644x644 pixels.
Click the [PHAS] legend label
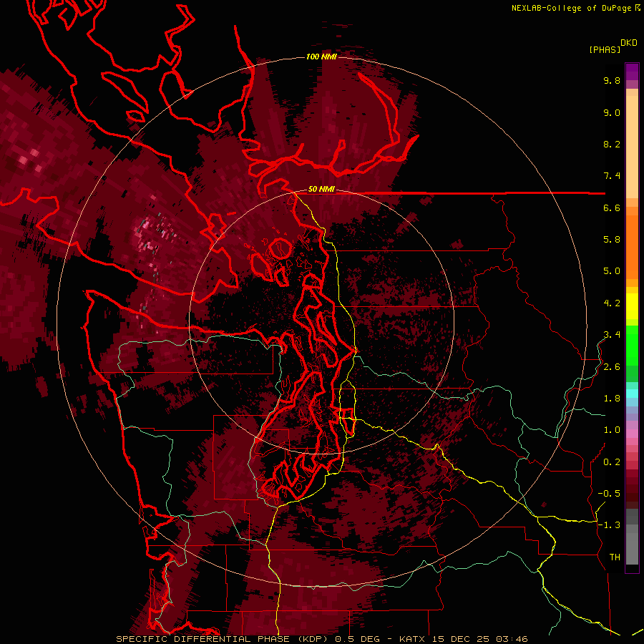pyautogui.click(x=605, y=50)
